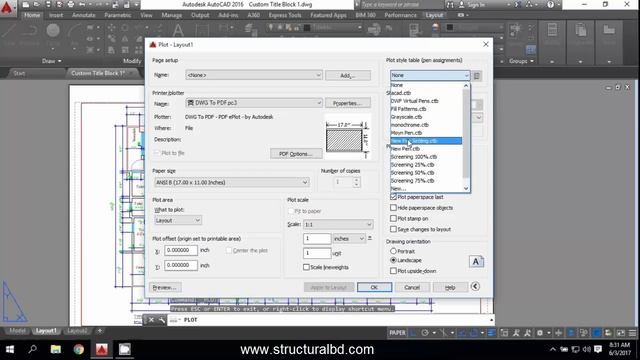Click the Add page setup button
The height and width of the screenshot is (360, 640).
(348, 76)
